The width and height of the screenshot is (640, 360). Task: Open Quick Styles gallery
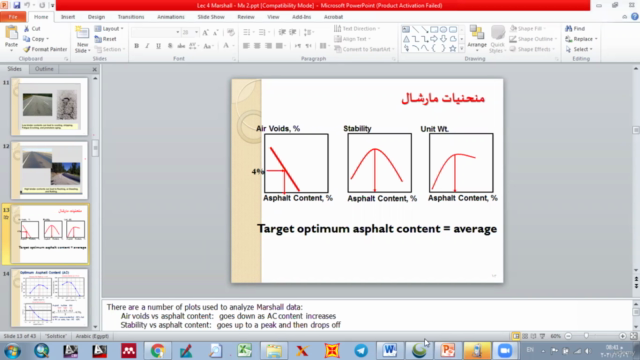(x=498, y=39)
